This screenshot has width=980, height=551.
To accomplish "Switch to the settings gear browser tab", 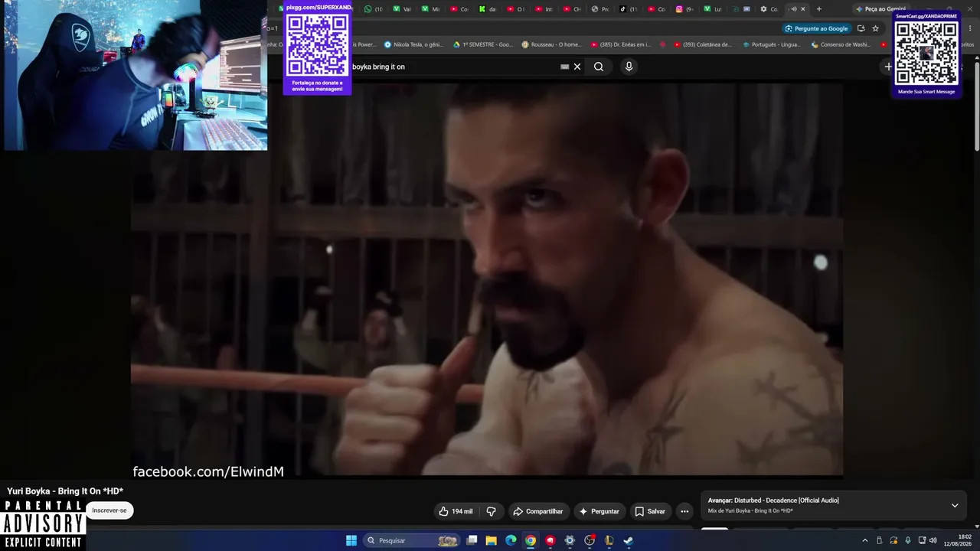I will [x=769, y=9].
